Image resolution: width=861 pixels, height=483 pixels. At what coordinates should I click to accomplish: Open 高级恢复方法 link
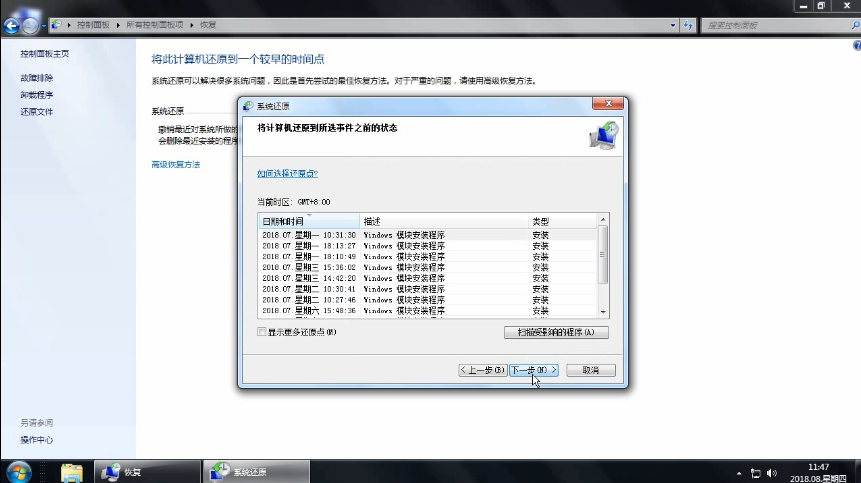pyautogui.click(x=176, y=164)
